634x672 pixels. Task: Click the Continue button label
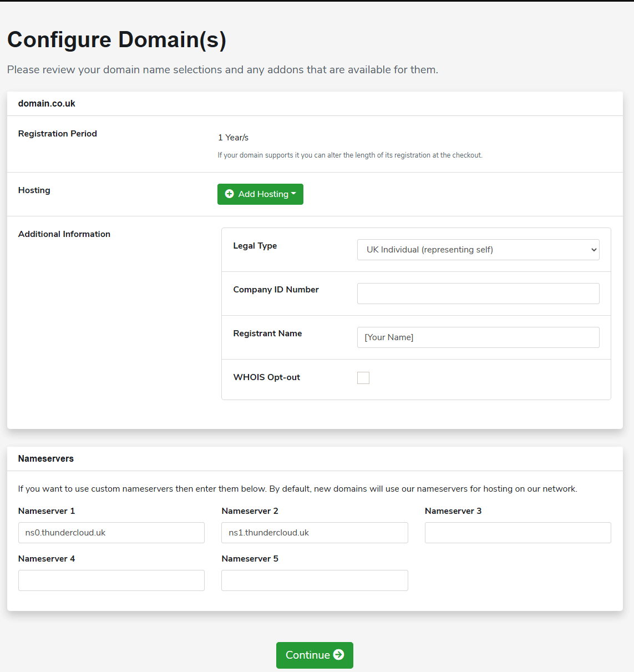coord(308,655)
